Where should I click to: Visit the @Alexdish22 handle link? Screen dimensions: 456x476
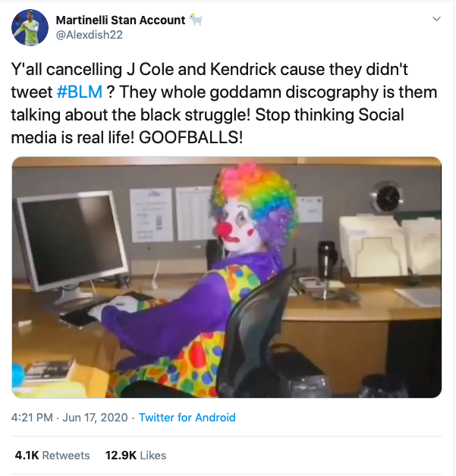(x=89, y=35)
